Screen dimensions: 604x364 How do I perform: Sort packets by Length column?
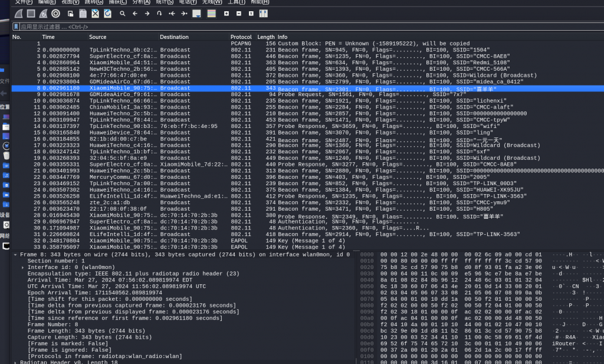266,37
